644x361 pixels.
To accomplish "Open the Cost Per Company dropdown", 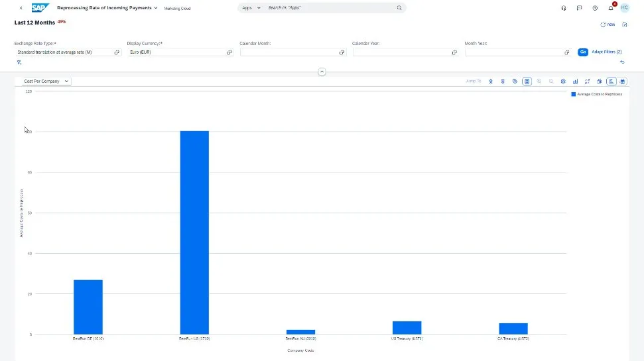I will point(46,81).
